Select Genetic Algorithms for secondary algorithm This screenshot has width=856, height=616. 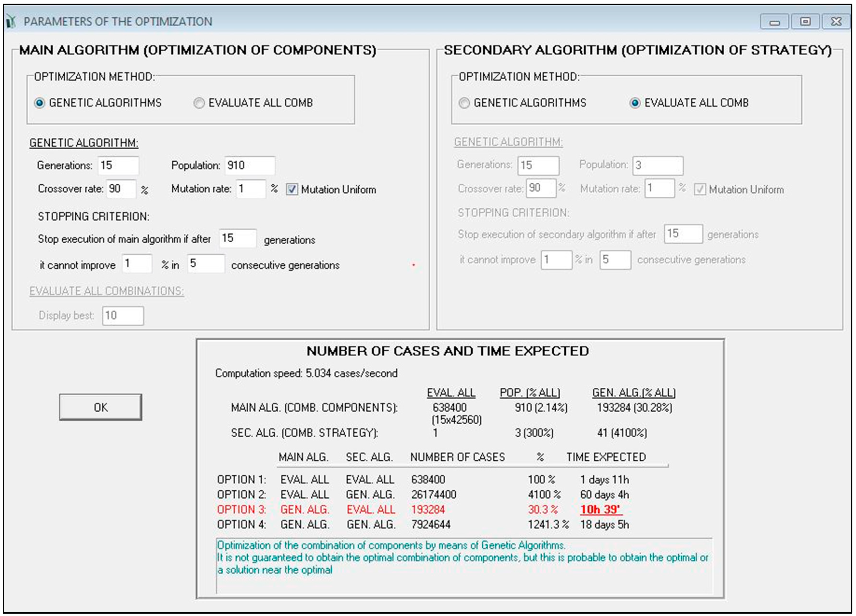(x=464, y=103)
